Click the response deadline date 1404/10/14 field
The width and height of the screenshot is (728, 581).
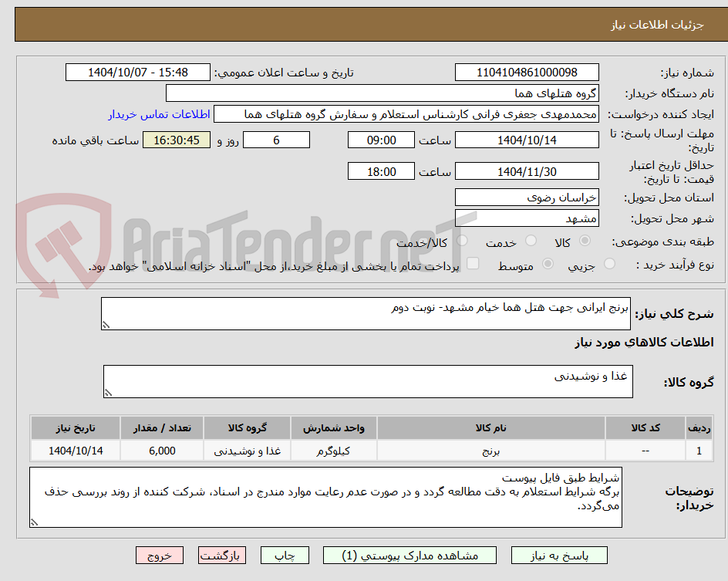[x=527, y=140]
